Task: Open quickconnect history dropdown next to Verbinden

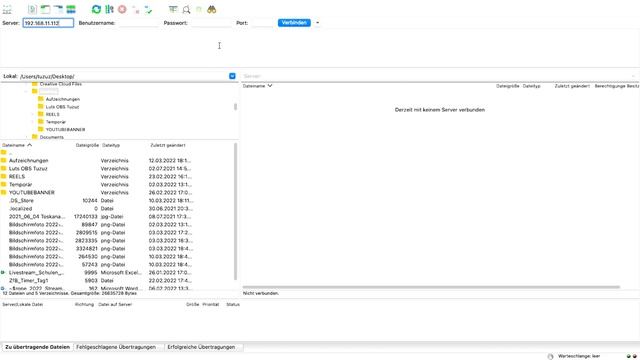Action: click(x=318, y=23)
